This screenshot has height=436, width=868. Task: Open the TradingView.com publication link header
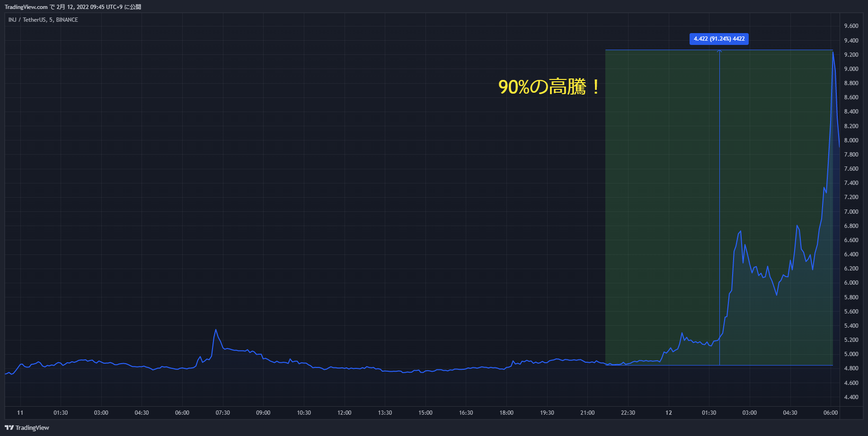(73, 7)
